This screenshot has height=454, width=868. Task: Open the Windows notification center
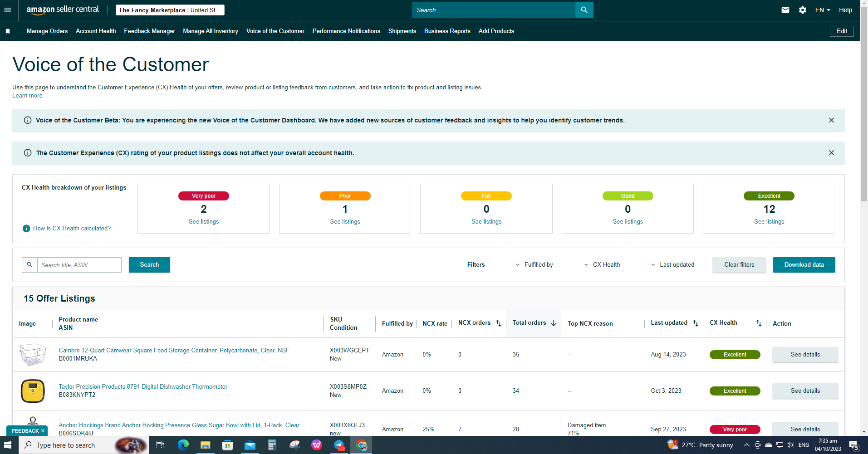(853, 445)
